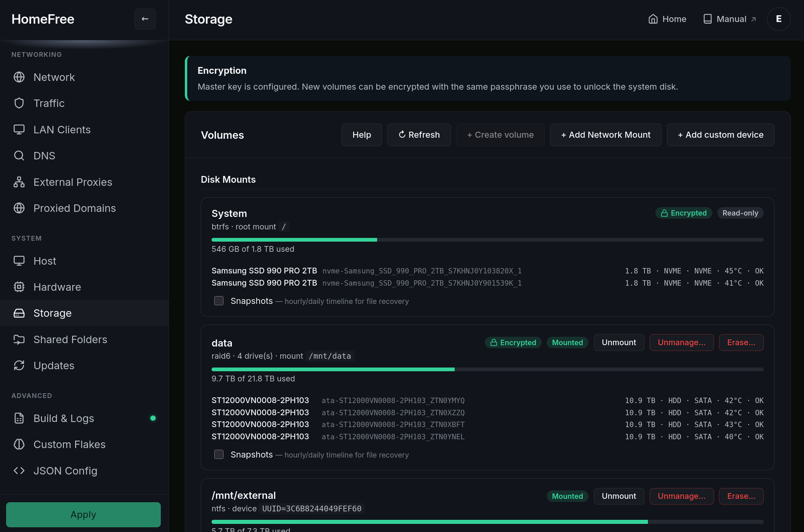Click Erase for data volume
The height and width of the screenshot is (532, 804).
tap(741, 342)
